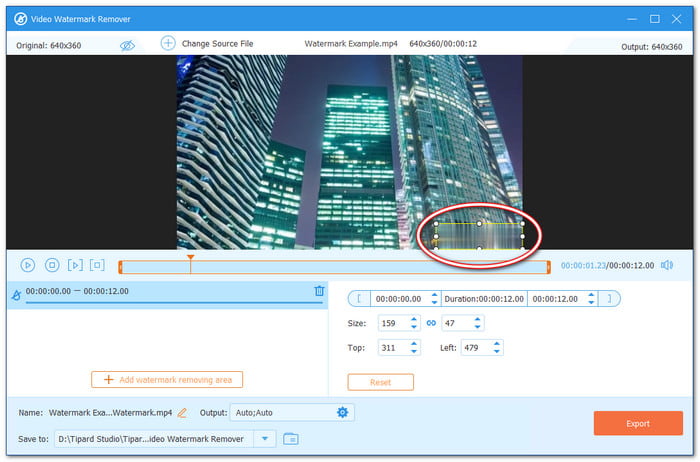Click the Reset button

click(380, 382)
